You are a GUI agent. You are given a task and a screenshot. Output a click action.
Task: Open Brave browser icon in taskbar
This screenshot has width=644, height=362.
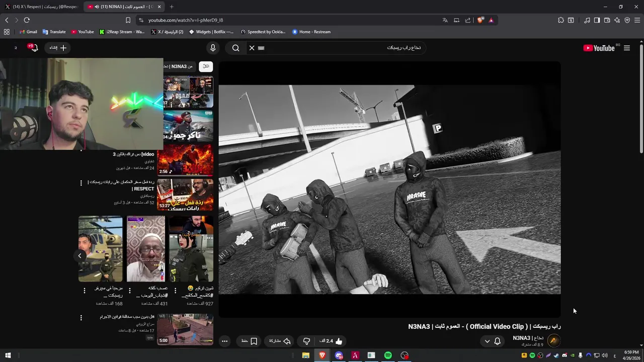pyautogui.click(x=322, y=355)
